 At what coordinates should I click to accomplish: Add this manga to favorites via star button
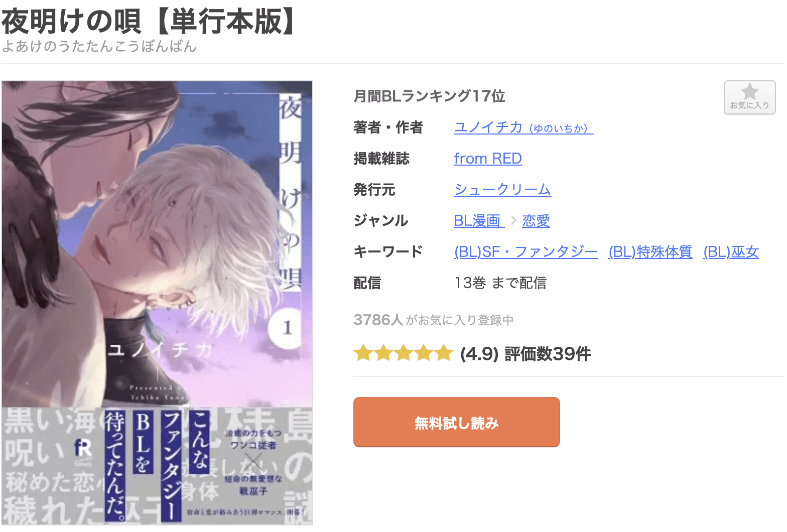coord(749,97)
